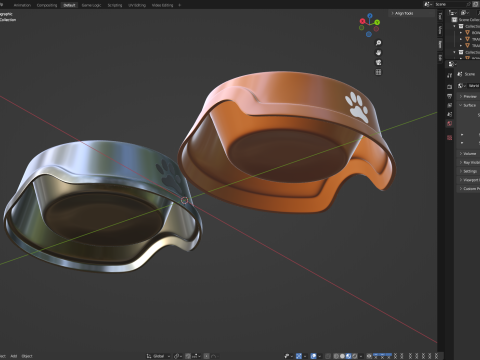Screen dimensions: 480x360
Task: Open the snapping options dropdown
Action: (196, 356)
